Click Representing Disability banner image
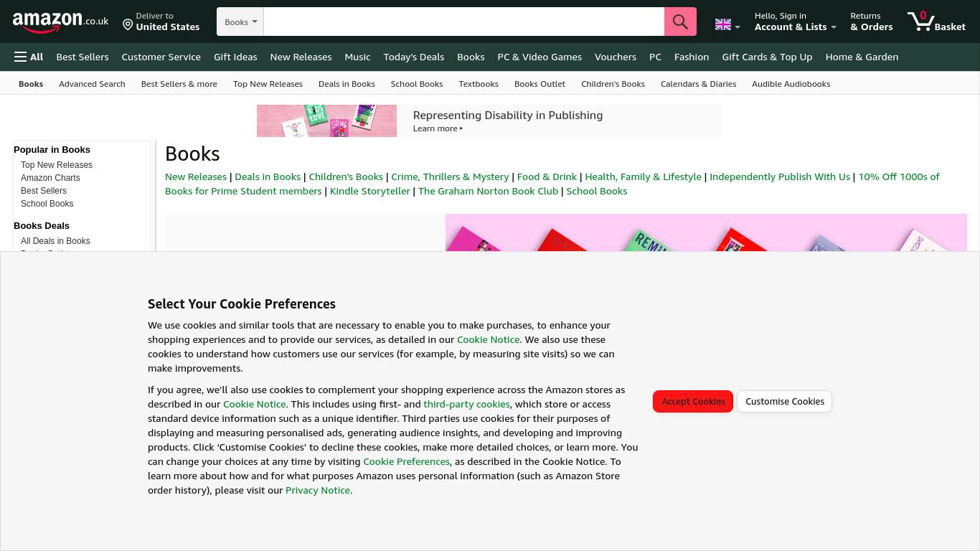980x551 pixels. point(326,121)
